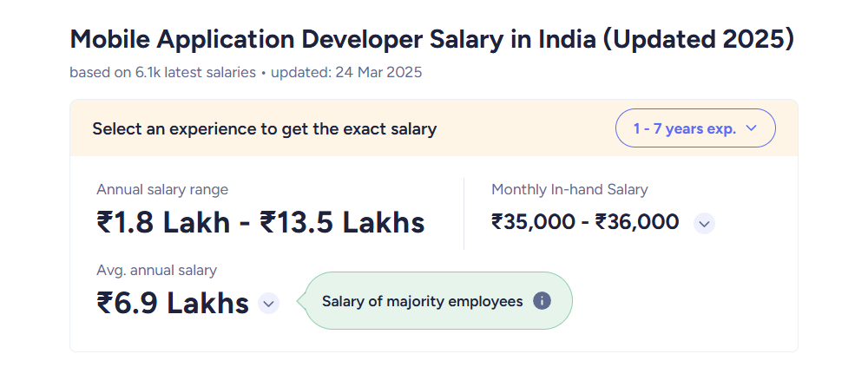
Task: Click the info icon beside majority employees
Action: pyautogui.click(x=542, y=301)
